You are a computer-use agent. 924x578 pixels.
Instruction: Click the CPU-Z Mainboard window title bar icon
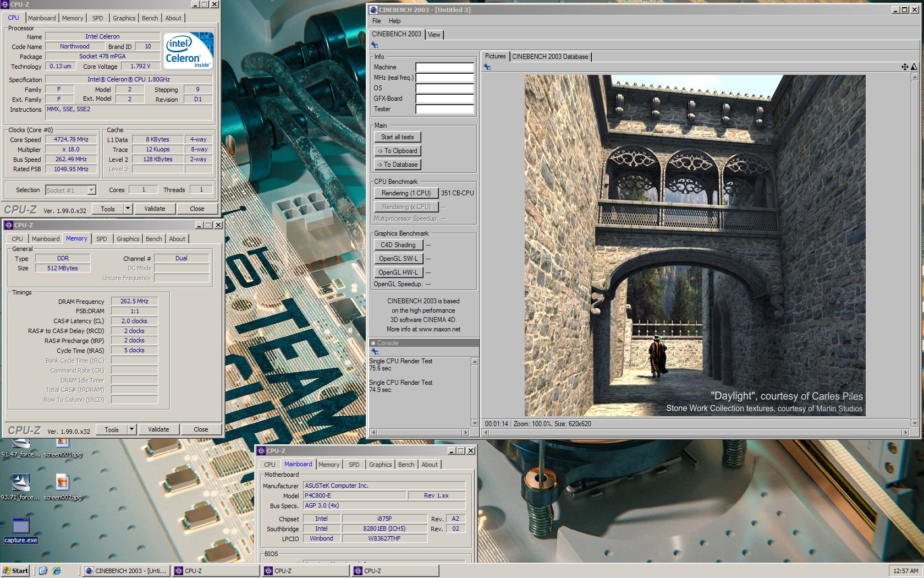point(262,450)
